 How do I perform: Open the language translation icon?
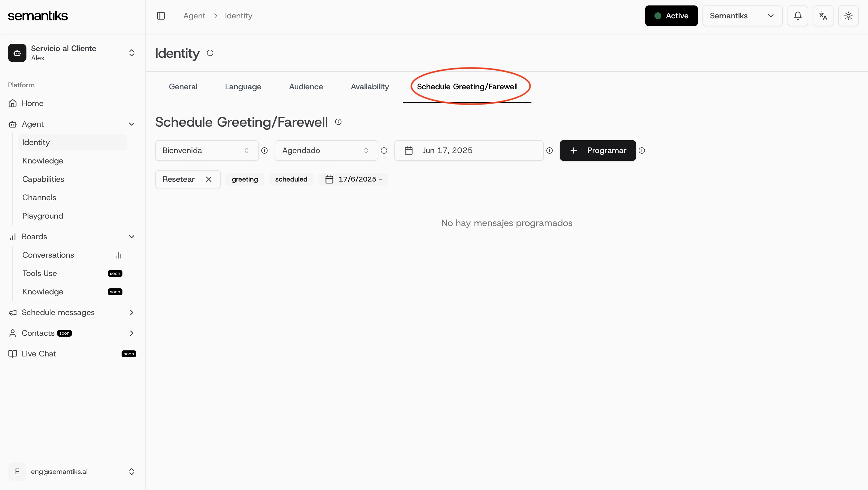pyautogui.click(x=823, y=16)
